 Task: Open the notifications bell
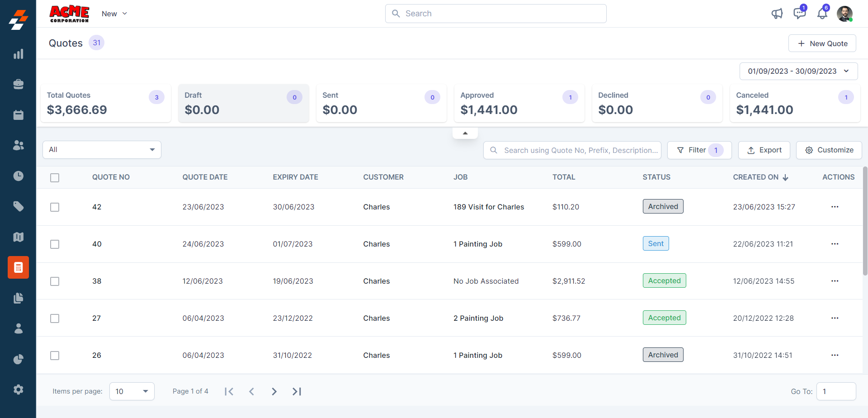click(822, 14)
